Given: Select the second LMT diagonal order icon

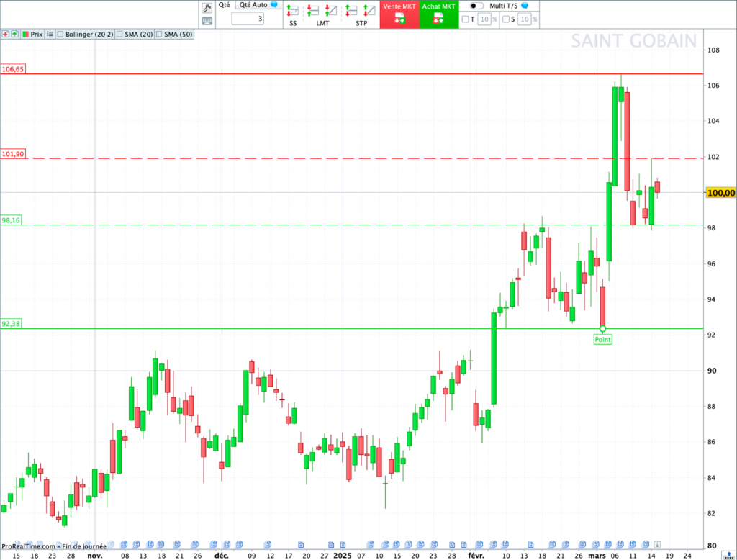Looking at the screenshot, I should coord(331,10).
